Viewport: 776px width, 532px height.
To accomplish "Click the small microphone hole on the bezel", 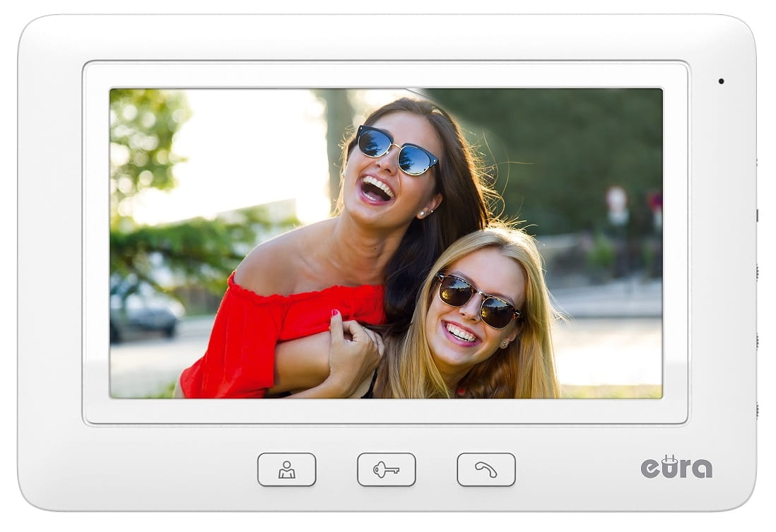I will click(721, 81).
